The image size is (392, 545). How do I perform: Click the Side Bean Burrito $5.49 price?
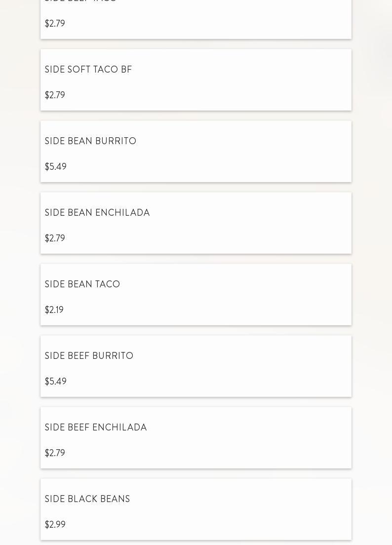click(x=55, y=167)
